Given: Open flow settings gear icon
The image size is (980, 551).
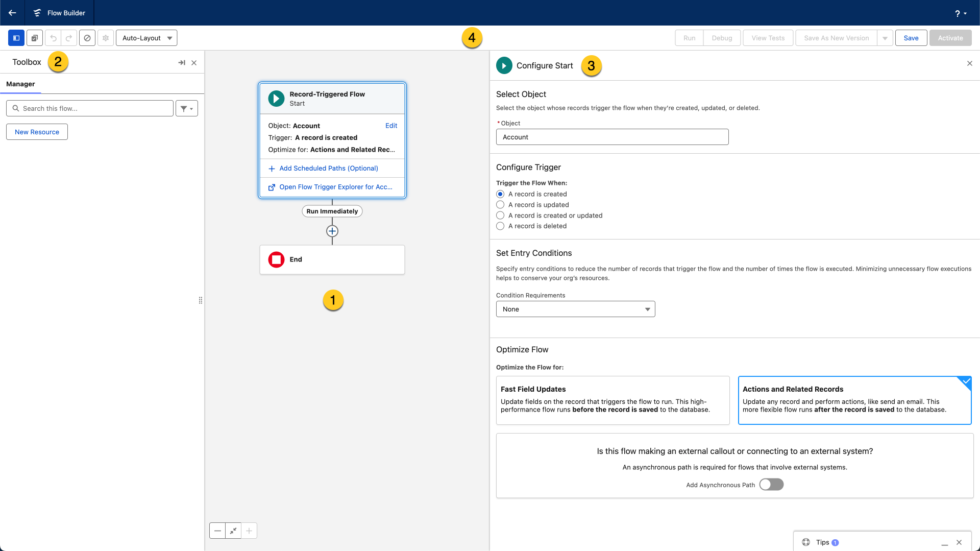Looking at the screenshot, I should click(x=106, y=38).
